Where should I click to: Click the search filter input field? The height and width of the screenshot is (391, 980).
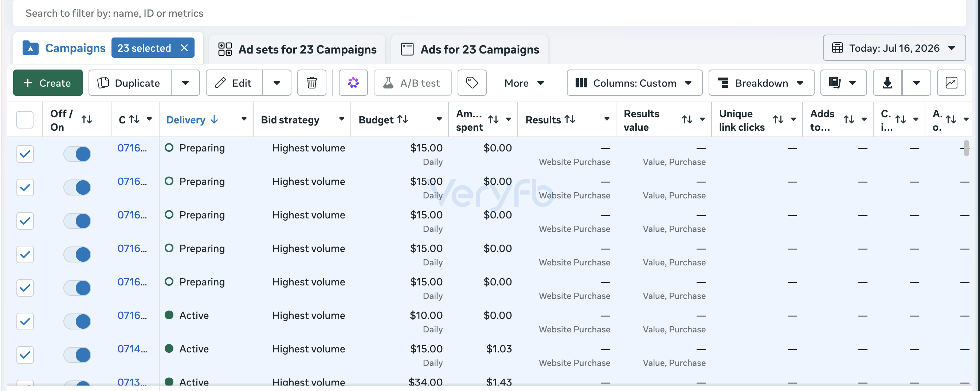(489, 13)
